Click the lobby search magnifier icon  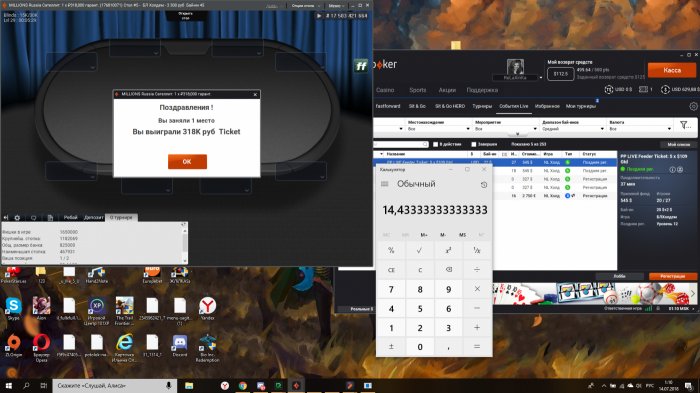(425, 144)
